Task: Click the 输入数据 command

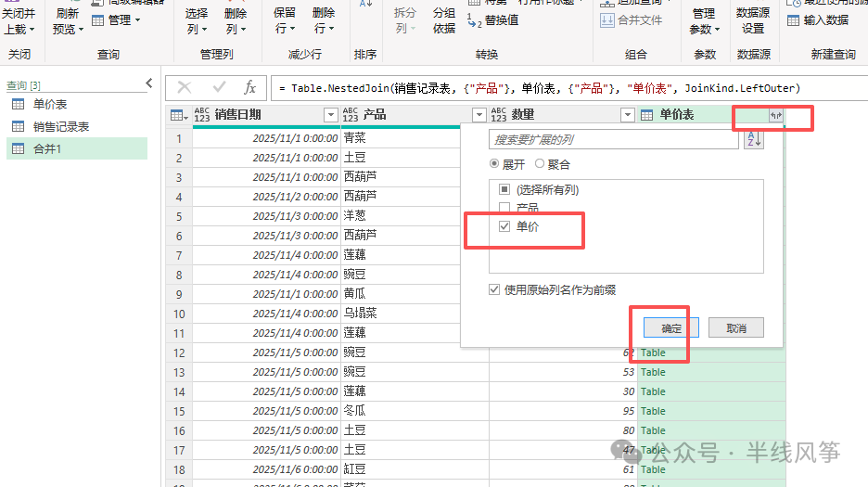Action: pyautogui.click(x=818, y=20)
